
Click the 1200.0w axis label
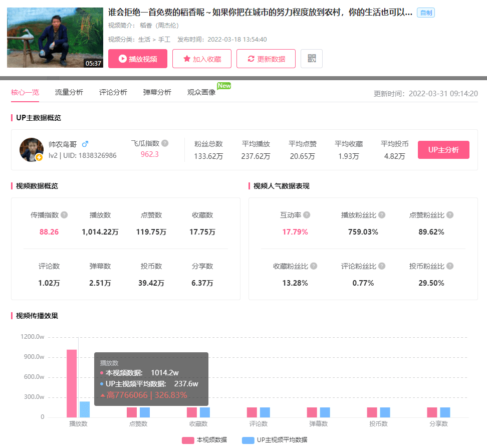tap(32, 337)
